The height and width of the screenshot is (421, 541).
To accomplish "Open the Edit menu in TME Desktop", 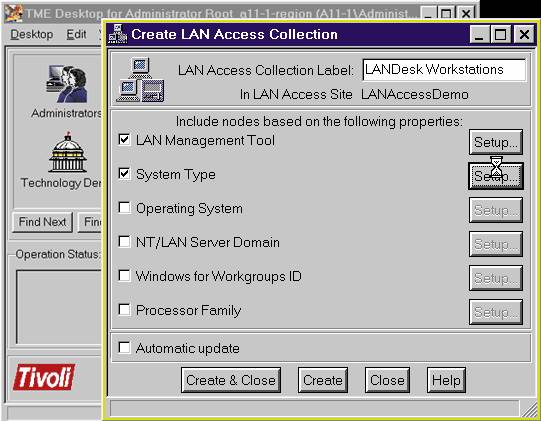I will coord(76,34).
